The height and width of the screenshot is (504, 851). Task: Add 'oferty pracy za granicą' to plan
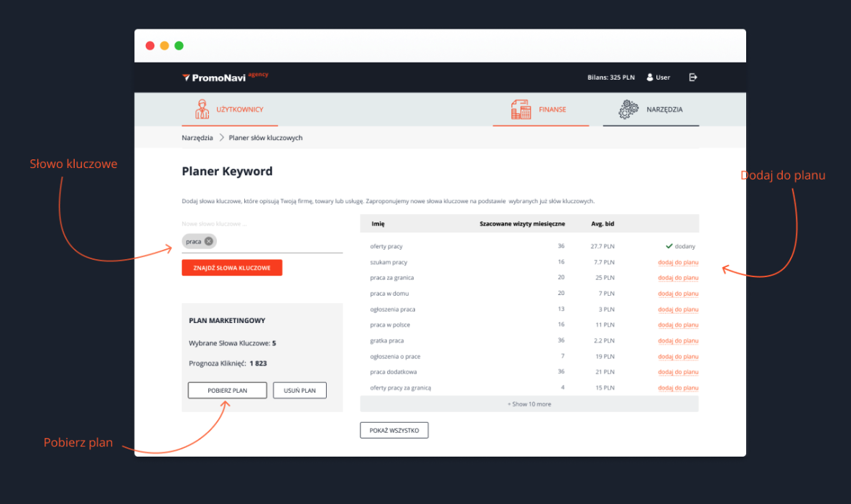678,388
